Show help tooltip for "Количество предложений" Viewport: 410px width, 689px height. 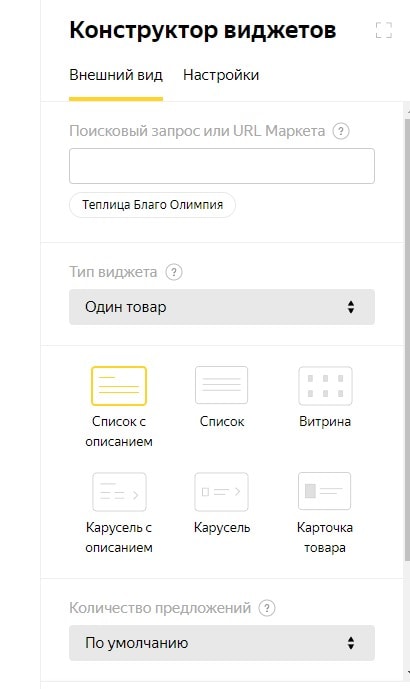(x=267, y=608)
